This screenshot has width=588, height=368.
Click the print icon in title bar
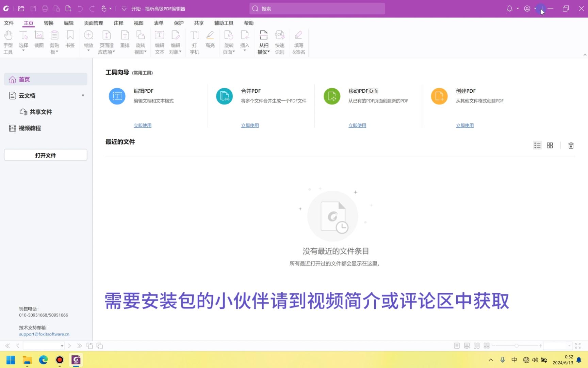click(x=45, y=9)
